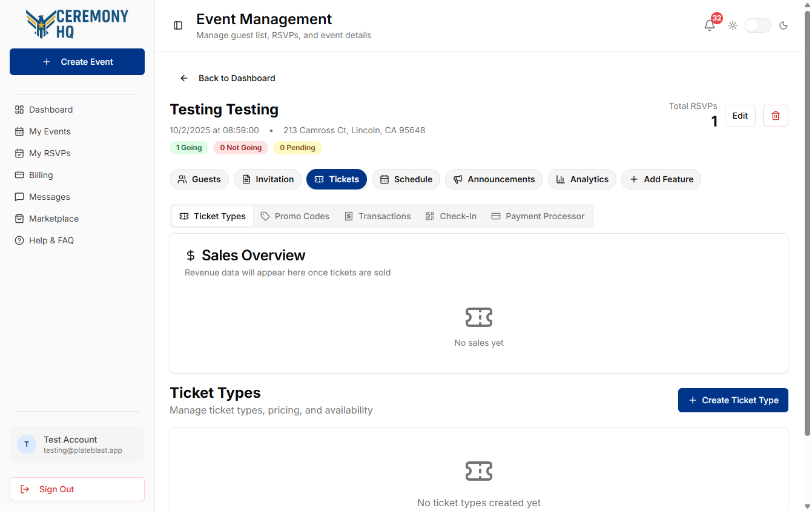Switch on the dark mode toggle

[758, 25]
